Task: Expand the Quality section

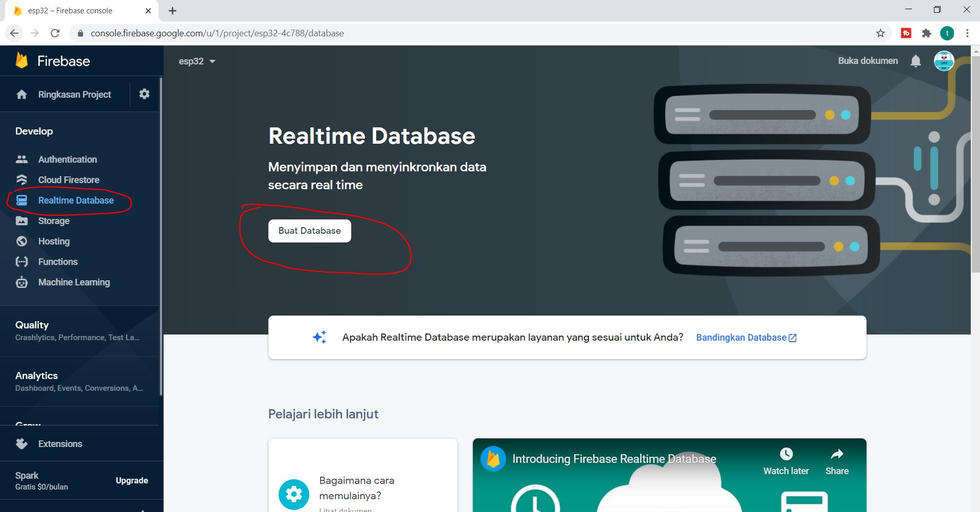Action: 79,330
